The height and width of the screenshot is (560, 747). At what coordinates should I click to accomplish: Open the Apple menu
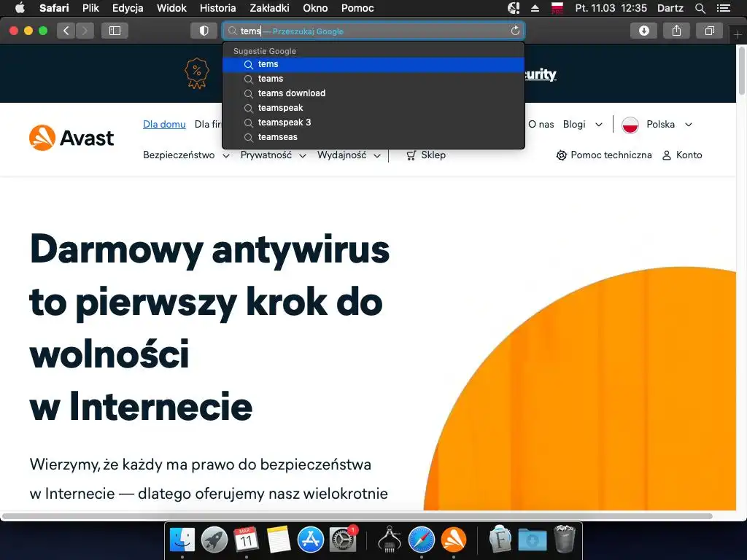(x=20, y=7)
